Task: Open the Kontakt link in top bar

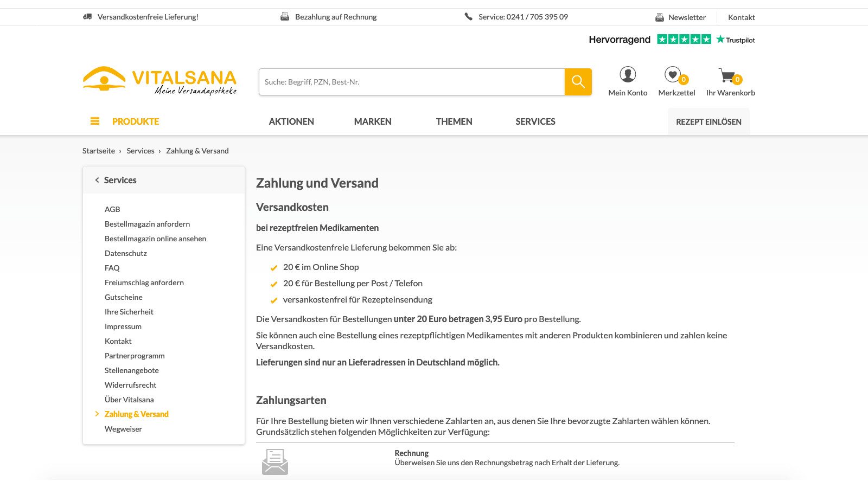Action: [x=741, y=17]
